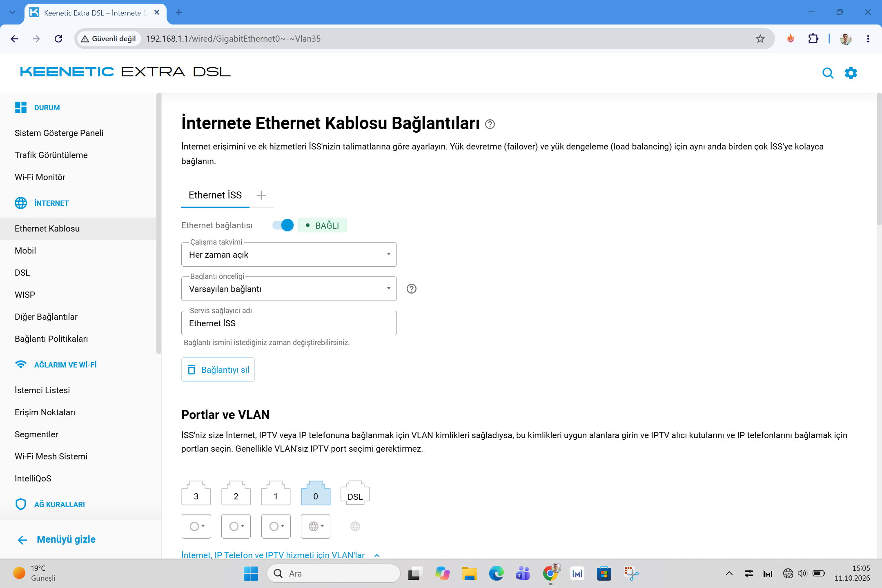Open İstemci Listesi menu item

pyautogui.click(x=42, y=390)
